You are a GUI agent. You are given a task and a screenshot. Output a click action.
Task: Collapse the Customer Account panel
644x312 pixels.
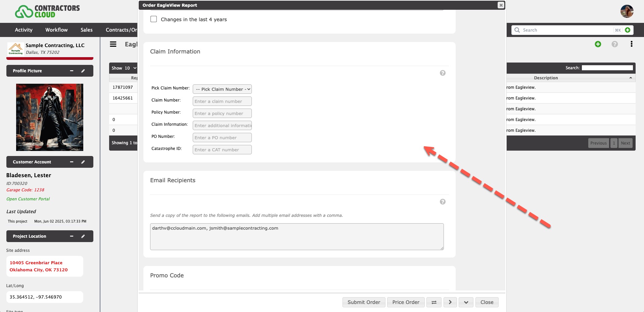pyautogui.click(x=72, y=162)
